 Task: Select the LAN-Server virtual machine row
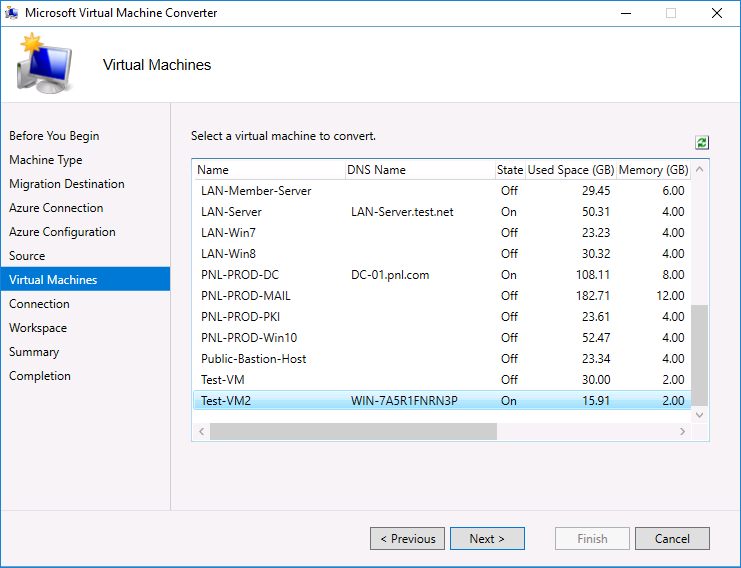pyautogui.click(x=442, y=212)
